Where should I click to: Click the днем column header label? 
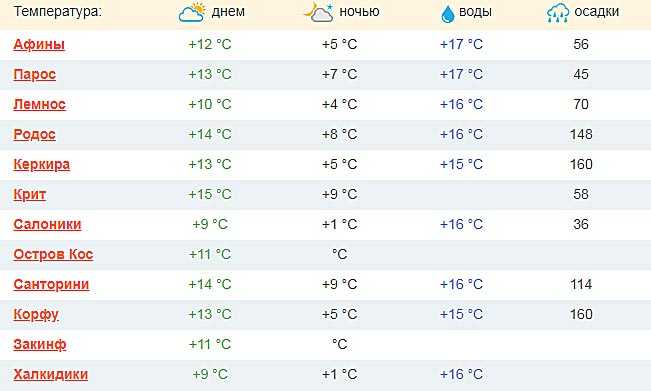[228, 12]
